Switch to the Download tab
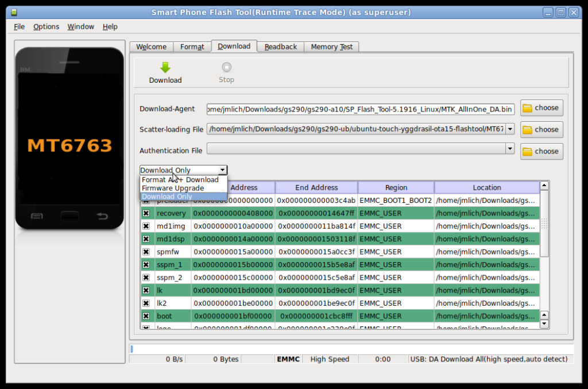588x389 pixels. click(x=234, y=46)
